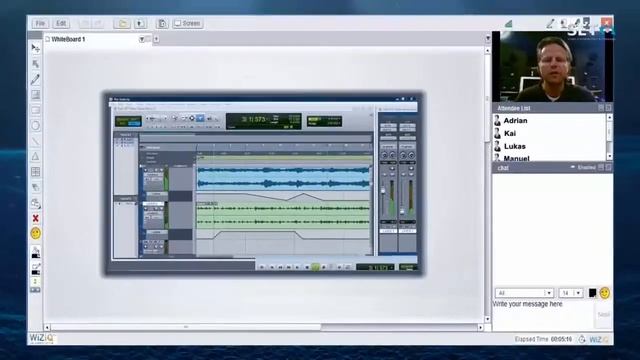This screenshot has width=640, height=360.
Task: Select the triangle shape tool
Action: (36, 156)
